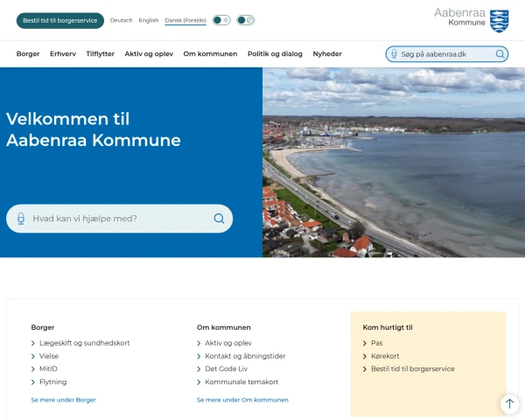
Task: Click the chevron beside Pas
Action: [365, 343]
